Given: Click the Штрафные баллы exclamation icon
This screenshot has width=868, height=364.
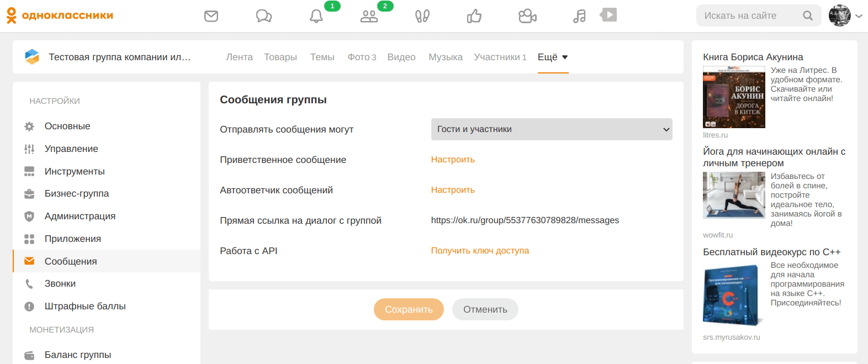Looking at the screenshot, I should [29, 307].
